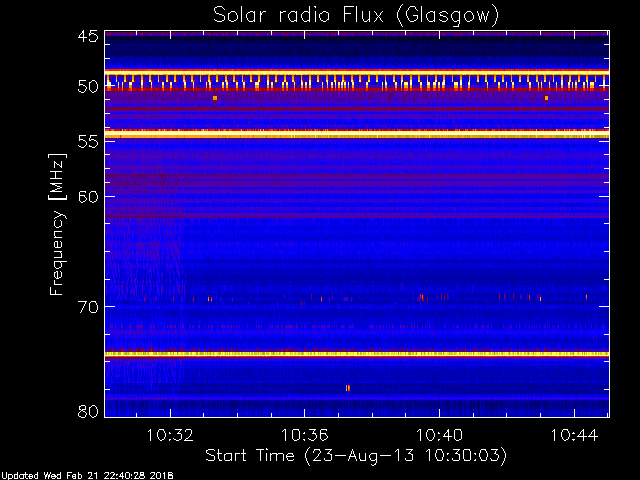Click the orange spot below the 75 MHz band

tap(347, 388)
